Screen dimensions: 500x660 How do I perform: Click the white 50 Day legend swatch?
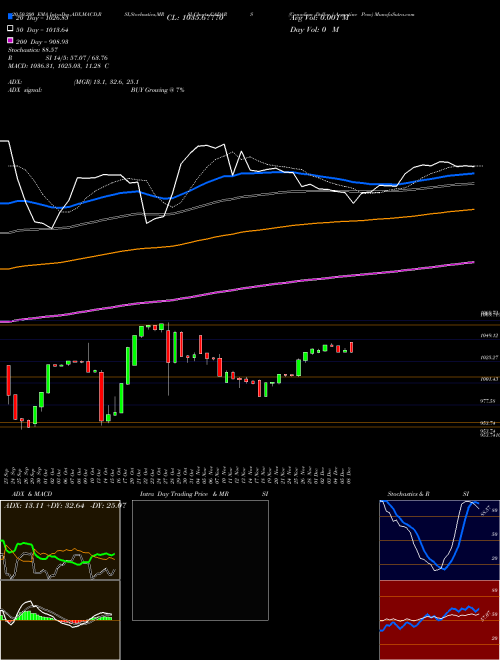pyautogui.click(x=11, y=29)
